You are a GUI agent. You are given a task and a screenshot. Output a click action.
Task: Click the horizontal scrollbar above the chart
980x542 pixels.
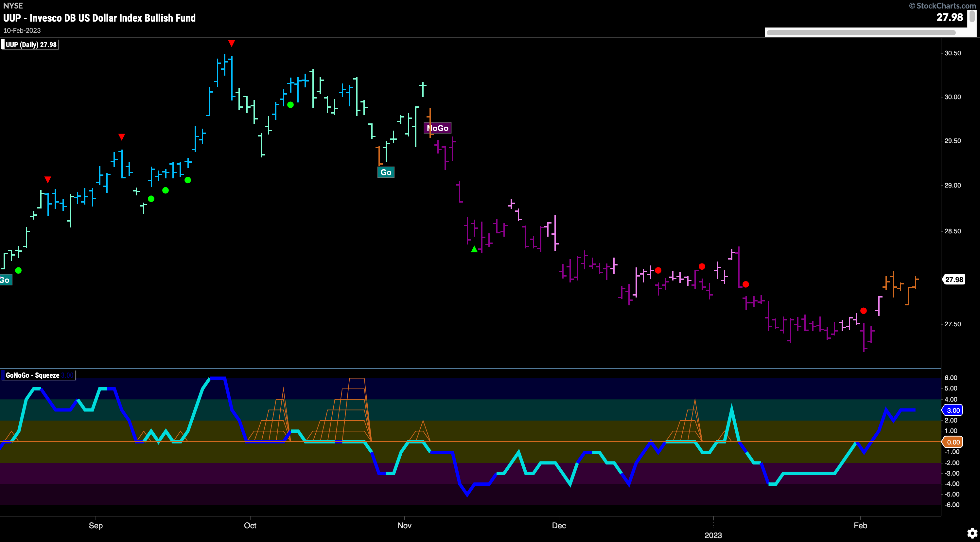click(861, 33)
